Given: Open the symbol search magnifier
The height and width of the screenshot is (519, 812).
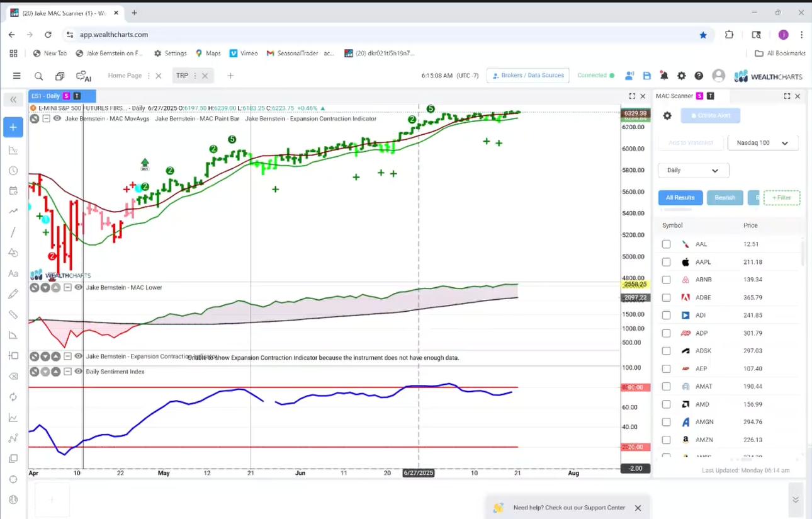Looking at the screenshot, I should (38, 76).
